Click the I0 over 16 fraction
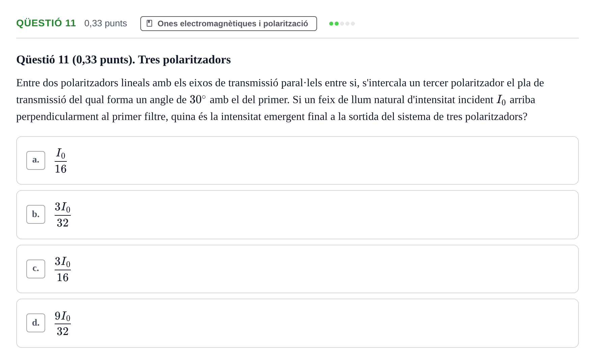This screenshot has height=364, width=595. coord(61,160)
